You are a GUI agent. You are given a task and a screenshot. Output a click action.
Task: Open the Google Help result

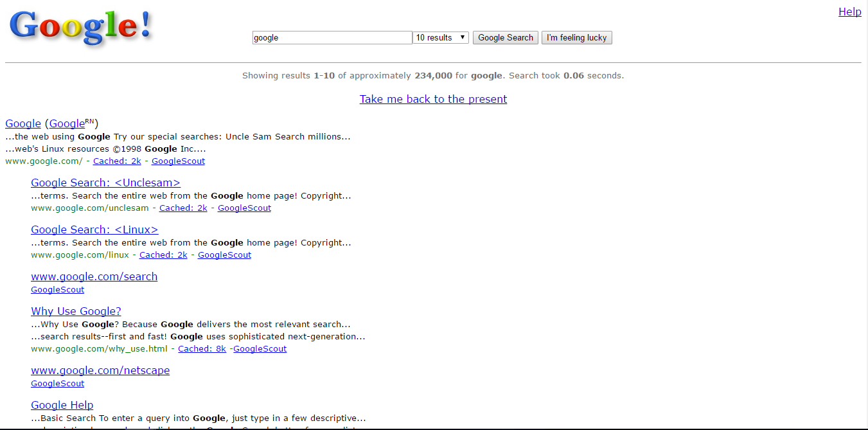[62, 405]
